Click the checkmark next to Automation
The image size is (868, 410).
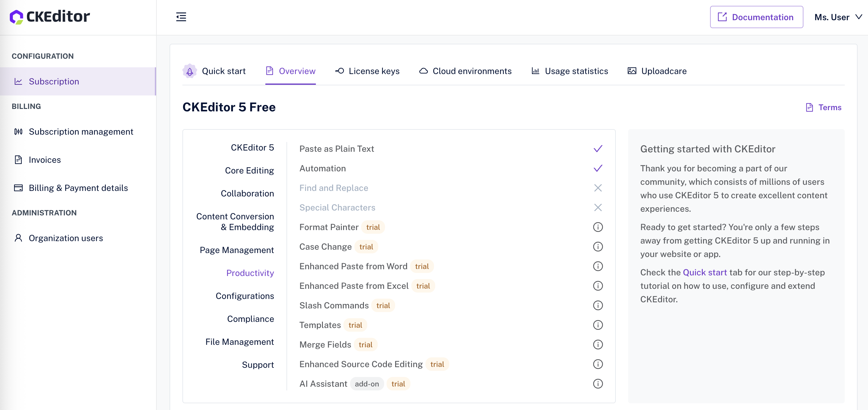click(x=597, y=168)
